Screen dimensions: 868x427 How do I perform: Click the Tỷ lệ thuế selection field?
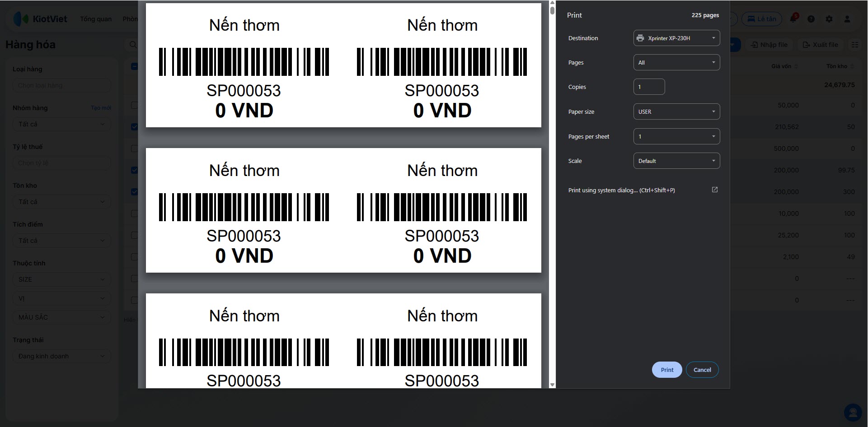62,163
